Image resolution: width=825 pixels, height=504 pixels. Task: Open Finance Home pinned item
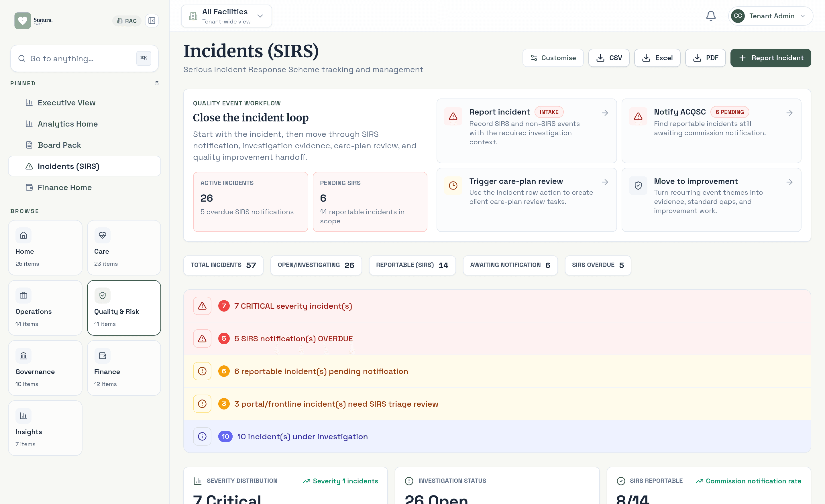[x=85, y=187]
